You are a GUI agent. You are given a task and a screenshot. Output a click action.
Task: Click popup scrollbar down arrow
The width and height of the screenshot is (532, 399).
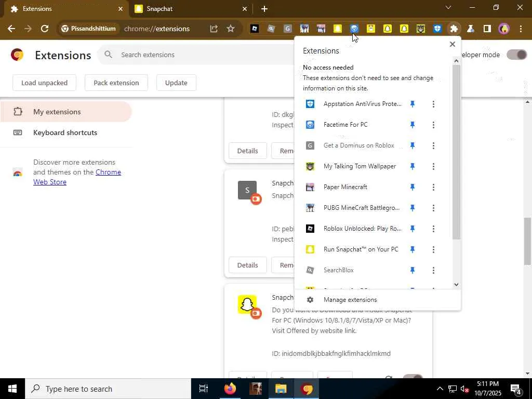coord(456,284)
